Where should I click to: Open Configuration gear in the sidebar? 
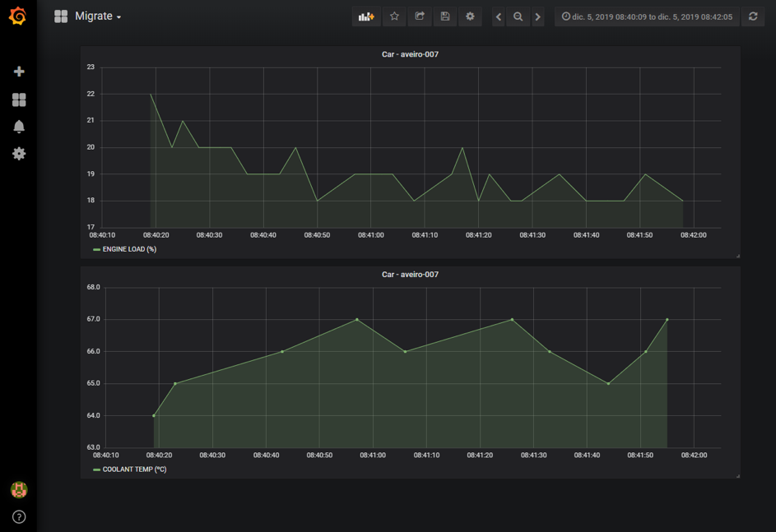[x=19, y=154]
